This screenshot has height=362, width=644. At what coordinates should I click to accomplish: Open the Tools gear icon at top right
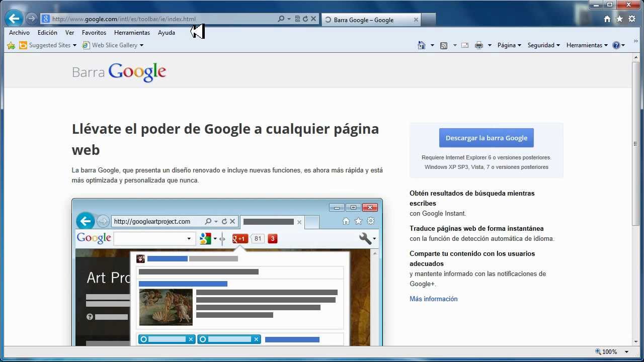tap(632, 19)
